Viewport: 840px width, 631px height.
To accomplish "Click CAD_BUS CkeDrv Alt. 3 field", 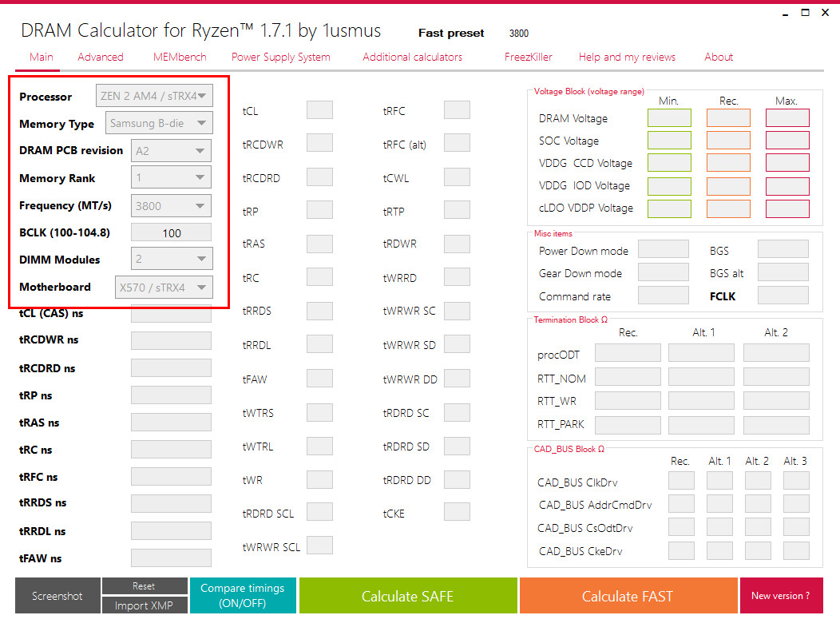I will [x=796, y=550].
